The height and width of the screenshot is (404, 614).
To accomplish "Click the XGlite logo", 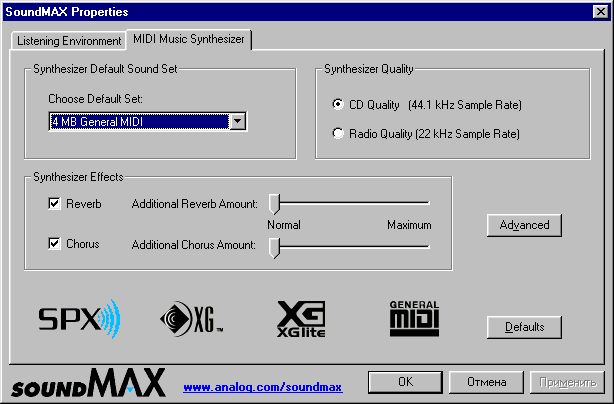I will click(301, 319).
